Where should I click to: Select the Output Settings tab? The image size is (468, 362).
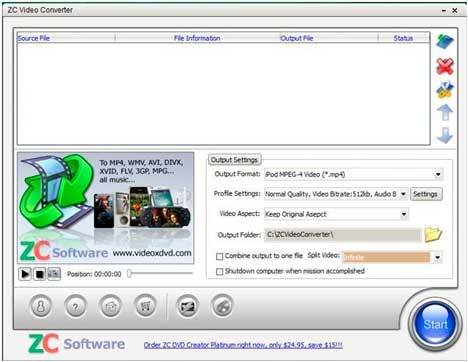point(235,160)
